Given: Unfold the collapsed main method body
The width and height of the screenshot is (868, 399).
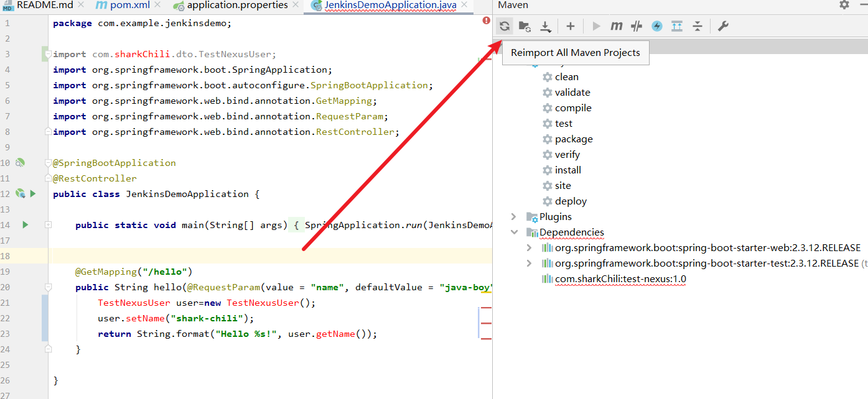Looking at the screenshot, I should (49, 225).
